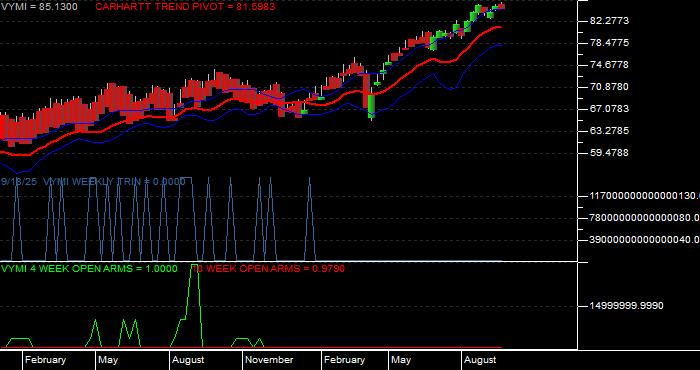Click the VYMI 4 WEEK OPEN ARMS = 1.0000 label
Viewport: 700px width, 370px height.
(x=89, y=269)
